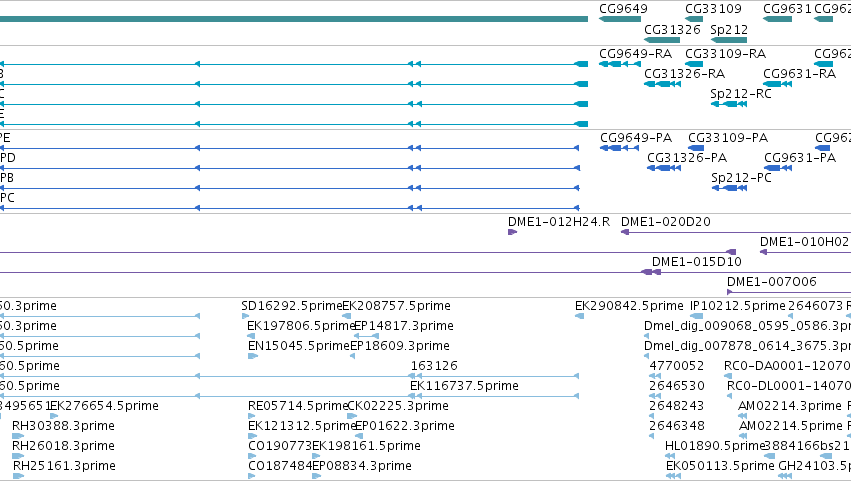Image resolution: width=851 pixels, height=481 pixels.
Task: Click the CG31326 gene glyph
Action: [662, 40]
